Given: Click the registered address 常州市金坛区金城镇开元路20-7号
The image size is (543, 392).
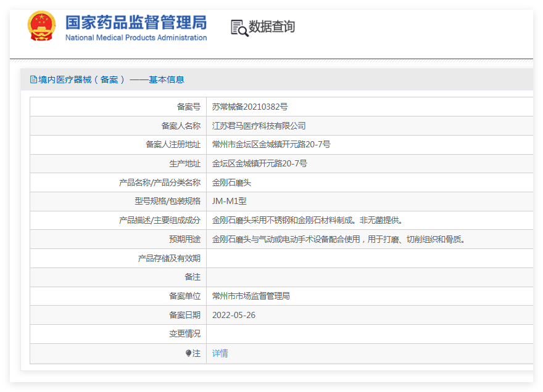Looking at the screenshot, I should 271,144.
